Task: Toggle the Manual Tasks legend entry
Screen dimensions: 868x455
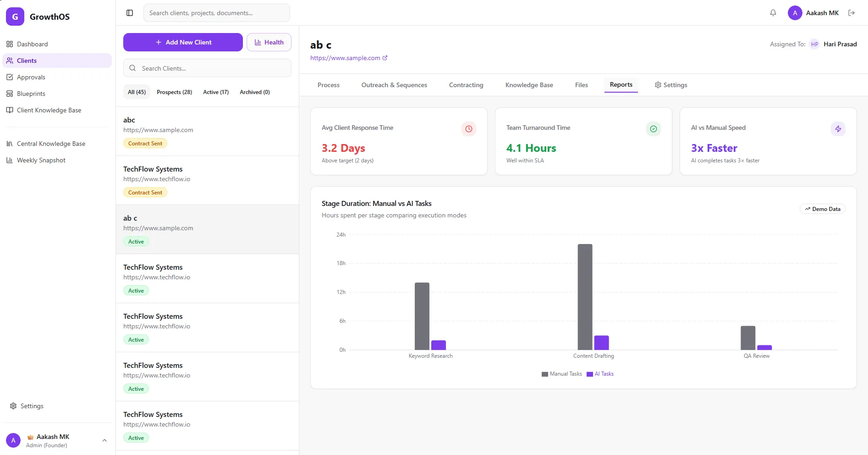Action: (x=561, y=374)
